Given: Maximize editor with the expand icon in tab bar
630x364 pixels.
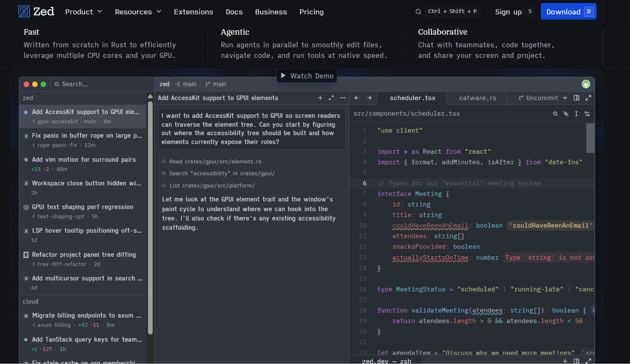Looking at the screenshot, I should pos(588,98).
